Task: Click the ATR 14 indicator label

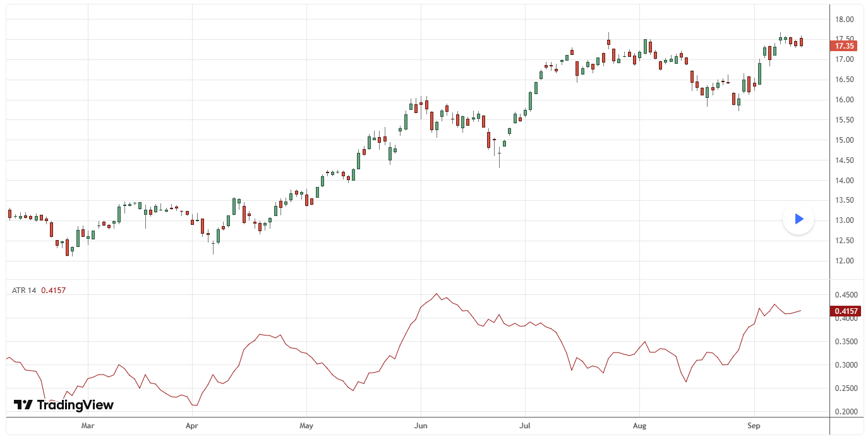Action: tap(24, 291)
